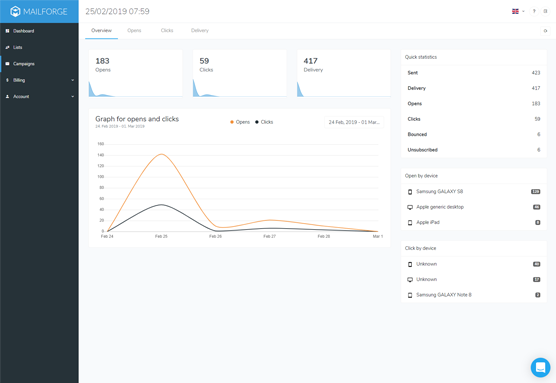Image resolution: width=556 pixels, height=383 pixels.
Task: Switch to the Clicks tab
Action: coord(167,30)
